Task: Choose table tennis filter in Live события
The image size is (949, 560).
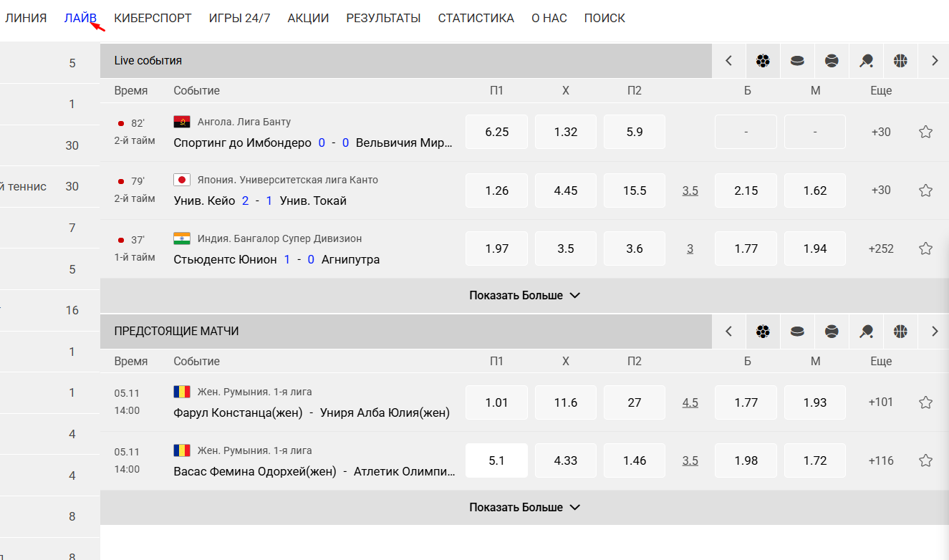Action: pyautogui.click(x=866, y=61)
